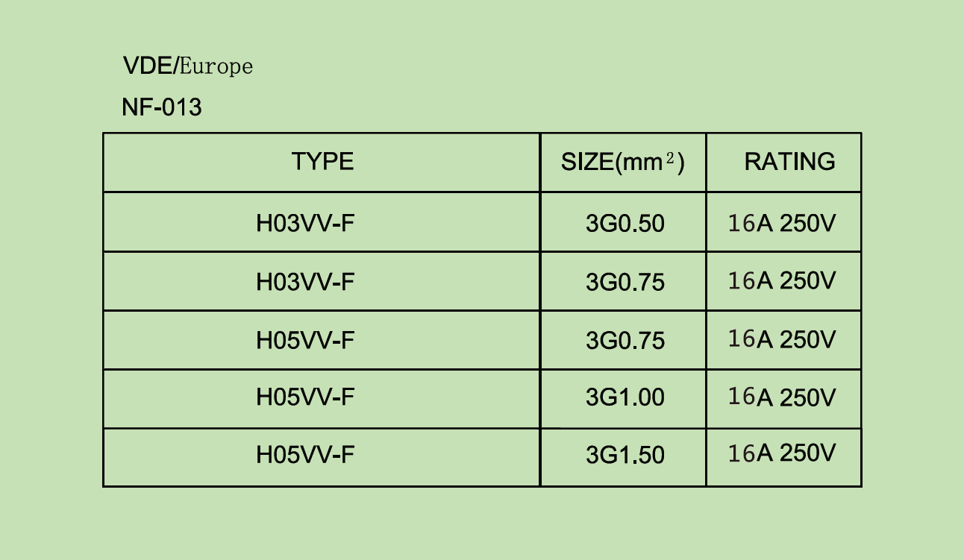This screenshot has height=560, width=964.
Task: Click the VDE/Europe heading text
Action: [x=188, y=66]
